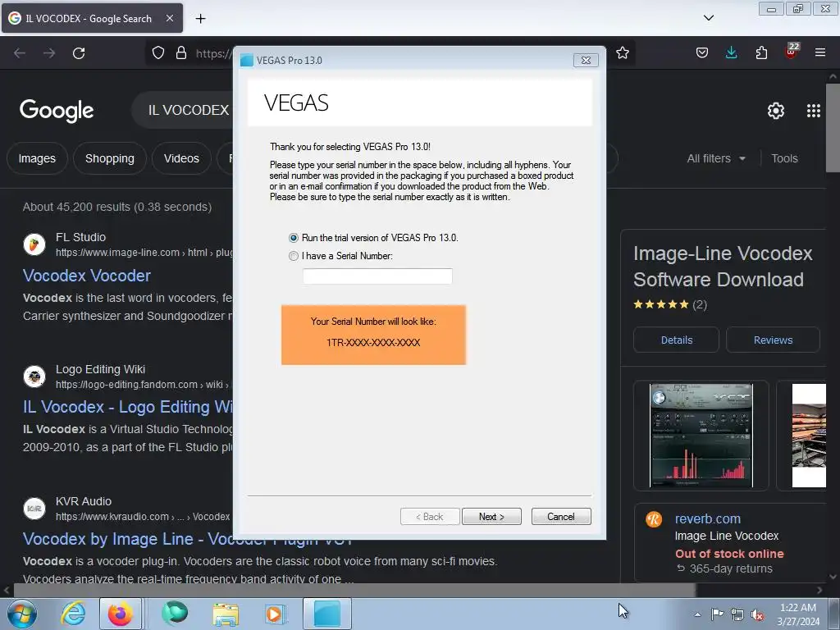
Task: Click the horizontal scrollbar at page bottom
Action: coord(354,591)
